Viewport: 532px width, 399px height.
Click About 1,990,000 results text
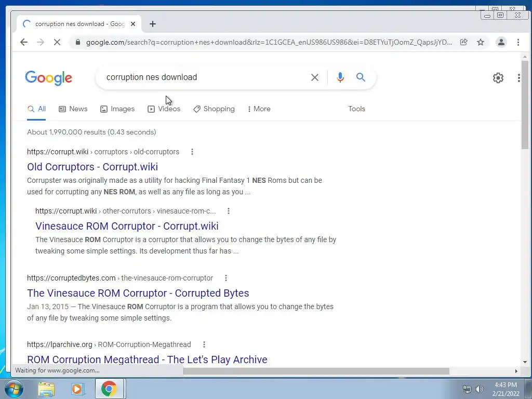coord(91,132)
